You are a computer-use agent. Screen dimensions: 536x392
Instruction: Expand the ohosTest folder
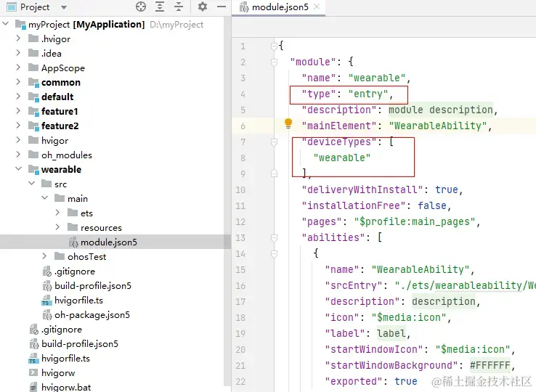pos(44,256)
